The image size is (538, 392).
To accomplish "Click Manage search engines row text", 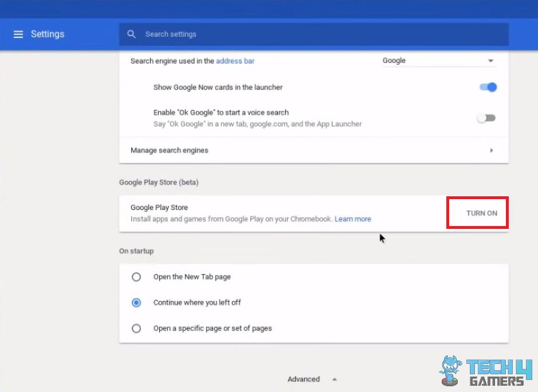I will coord(170,151).
